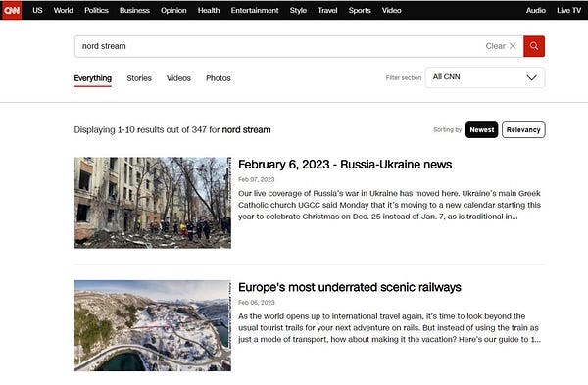Open the Audio link in the header
The height and width of the screenshot is (385, 588).
[535, 10]
